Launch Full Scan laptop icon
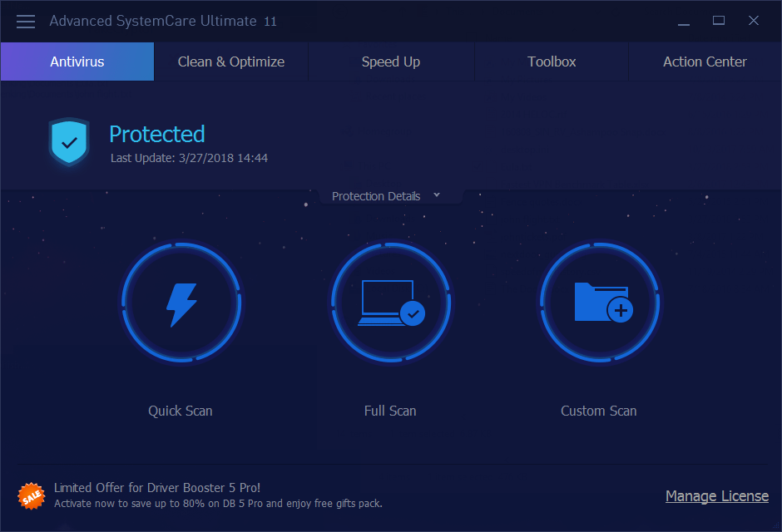This screenshot has width=782, height=532. point(392,303)
